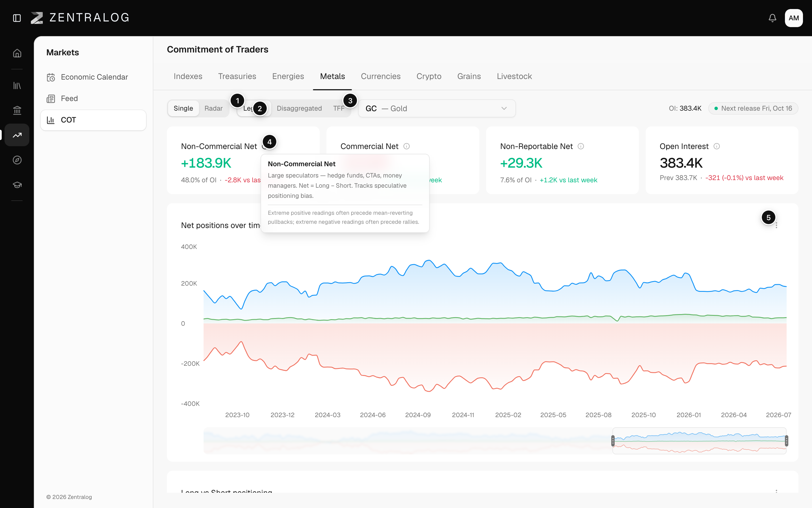Switch to the Livestock tab

[x=514, y=76]
